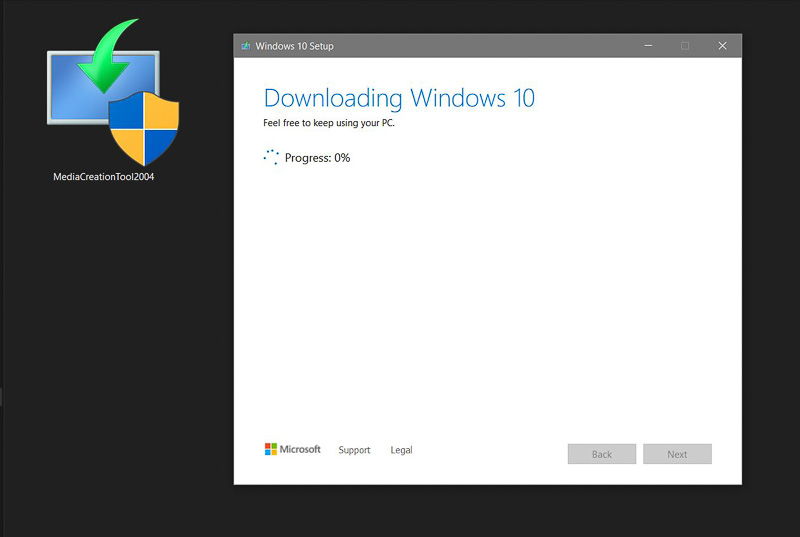
Task: Click the "Progress: 0%" status text
Action: pyautogui.click(x=317, y=158)
